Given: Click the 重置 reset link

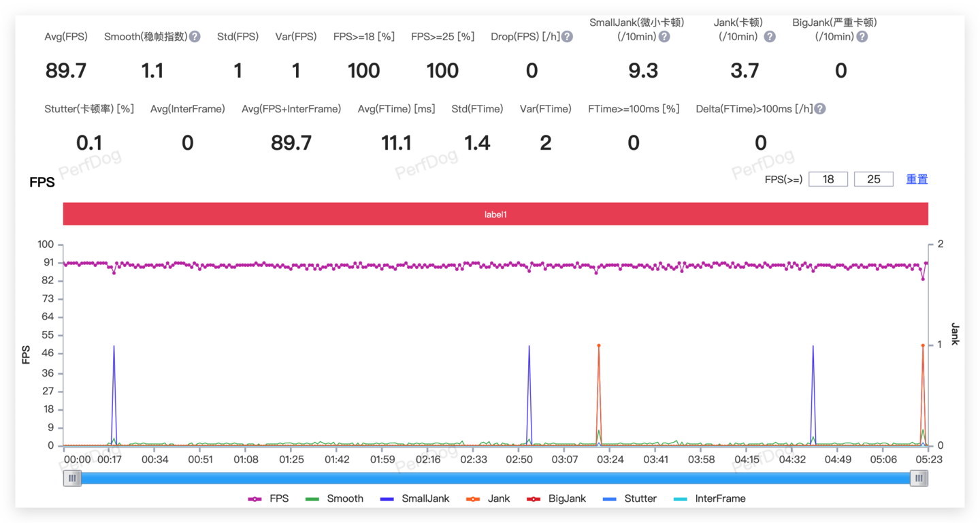Looking at the screenshot, I should click(x=917, y=179).
